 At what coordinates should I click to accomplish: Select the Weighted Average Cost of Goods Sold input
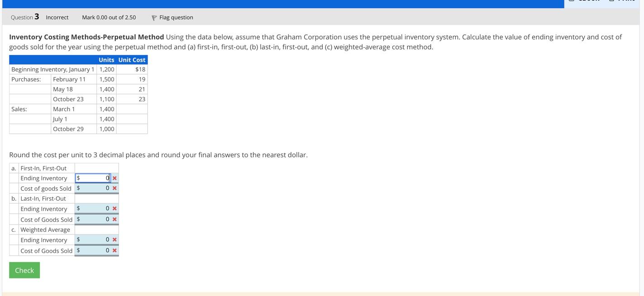click(x=93, y=250)
